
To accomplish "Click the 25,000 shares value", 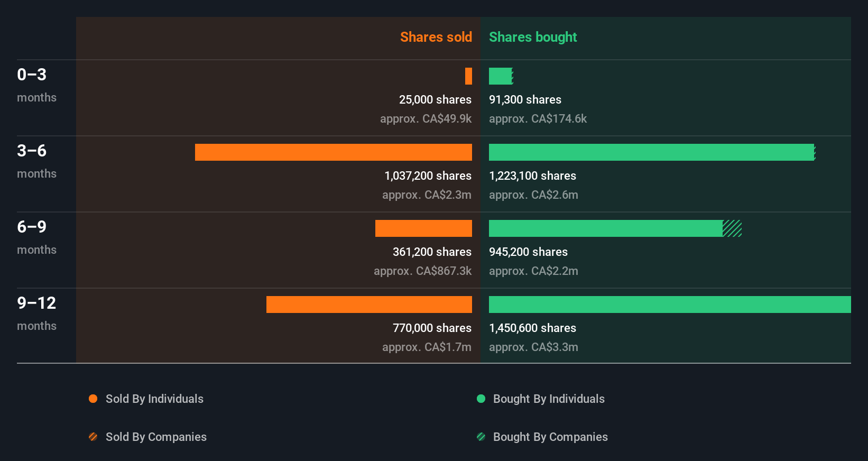I will pos(435,99).
